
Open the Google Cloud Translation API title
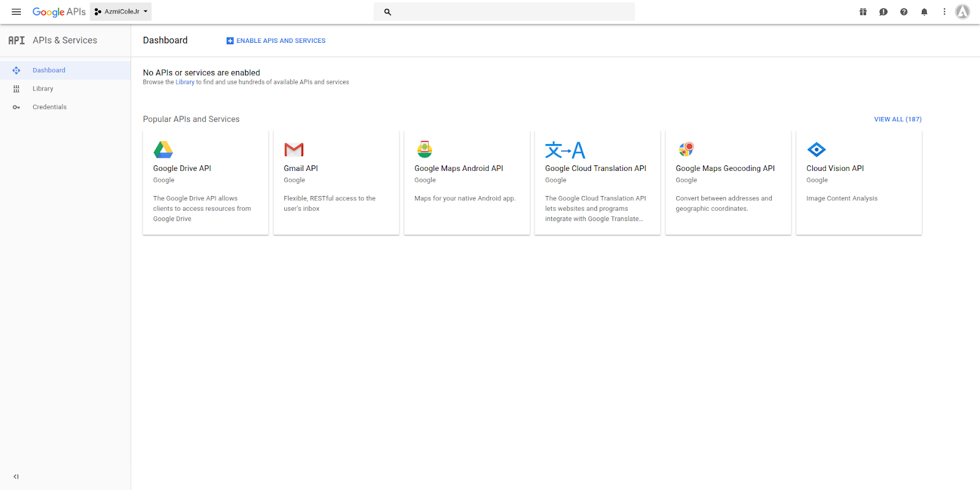click(x=596, y=168)
